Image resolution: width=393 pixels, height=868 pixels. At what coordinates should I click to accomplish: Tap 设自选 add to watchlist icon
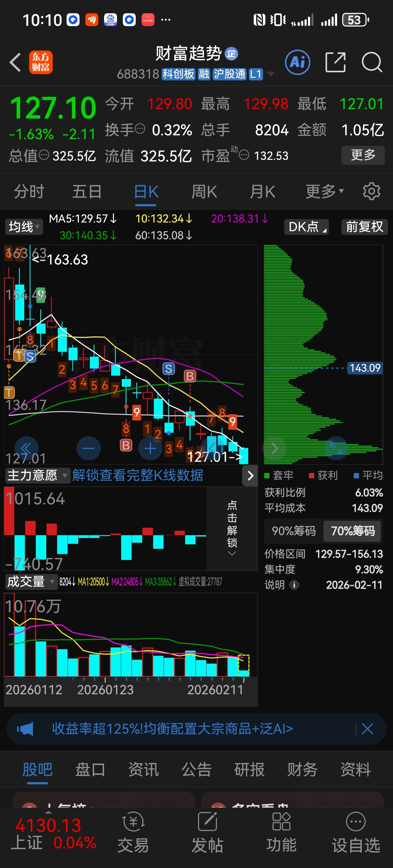point(356,832)
